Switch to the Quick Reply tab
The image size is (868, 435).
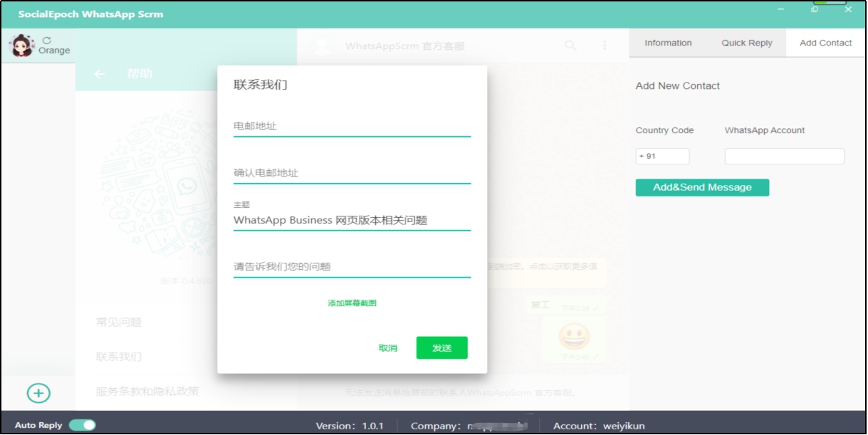[747, 43]
